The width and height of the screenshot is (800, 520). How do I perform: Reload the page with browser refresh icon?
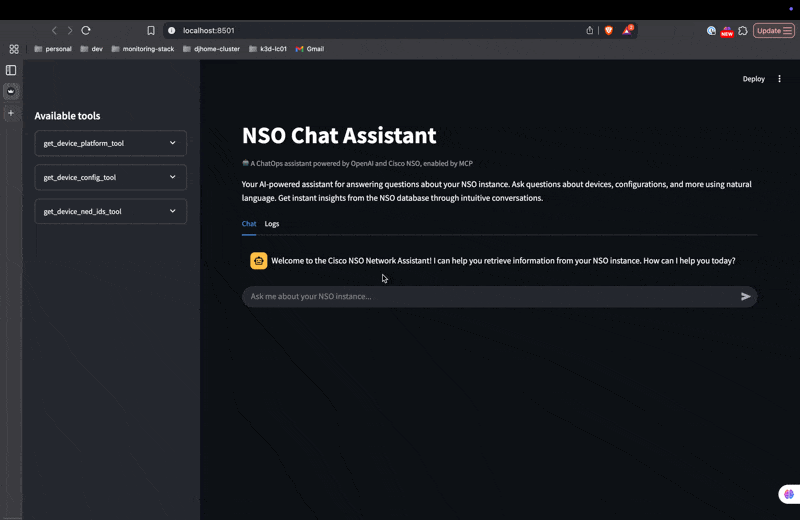click(x=86, y=31)
